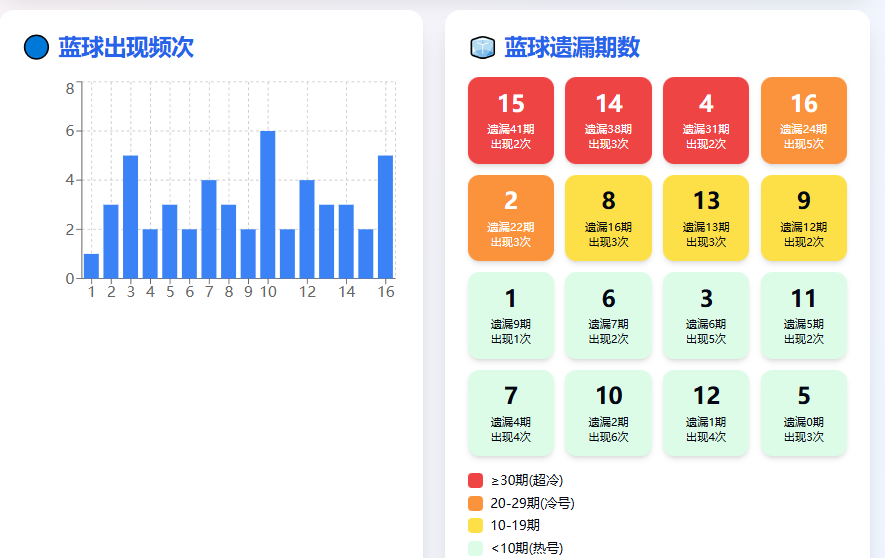Viewport: 885px width, 558px height.
Task: Click the 蓝球遗漏期数 heading text
Action: coord(571,47)
